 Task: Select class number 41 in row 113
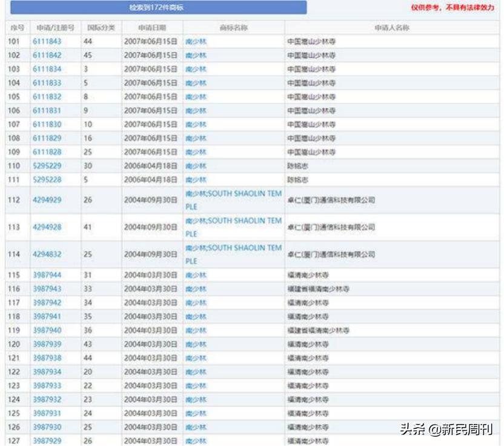point(88,227)
